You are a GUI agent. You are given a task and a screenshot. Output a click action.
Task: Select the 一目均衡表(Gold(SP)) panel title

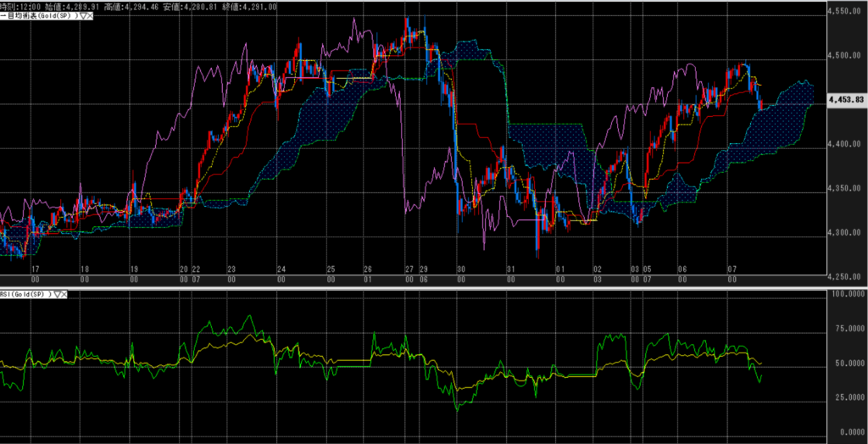[x=38, y=16]
